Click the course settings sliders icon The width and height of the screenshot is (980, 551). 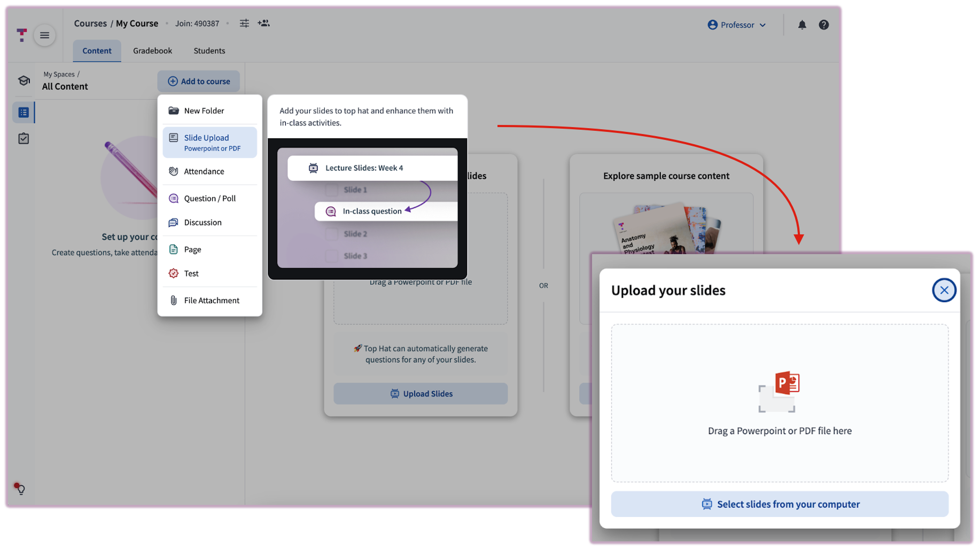pyautogui.click(x=244, y=23)
